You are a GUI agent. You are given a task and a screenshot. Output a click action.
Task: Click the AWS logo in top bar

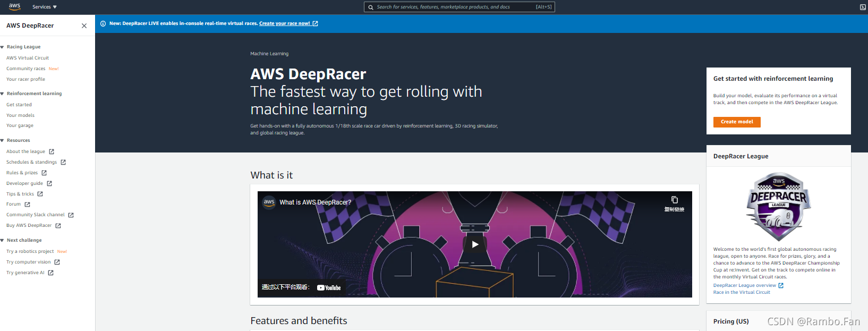(x=14, y=6)
